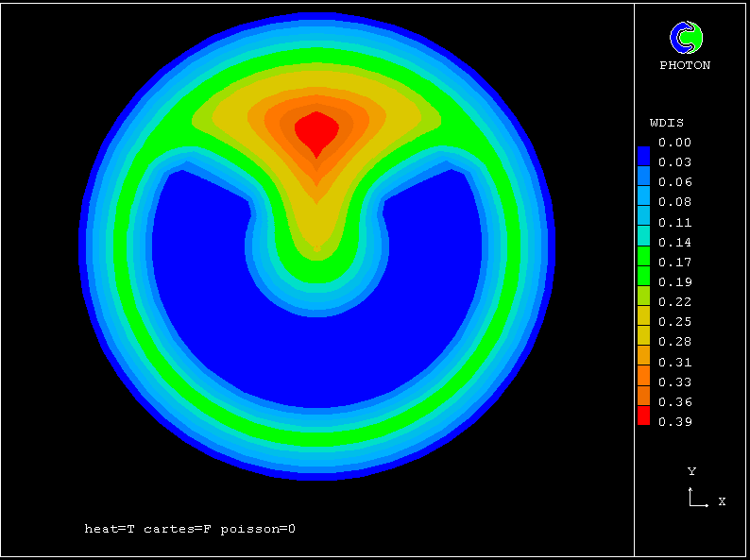The width and height of the screenshot is (750, 560).
Task: Click the 0.06 legend value label
Action: point(675,182)
